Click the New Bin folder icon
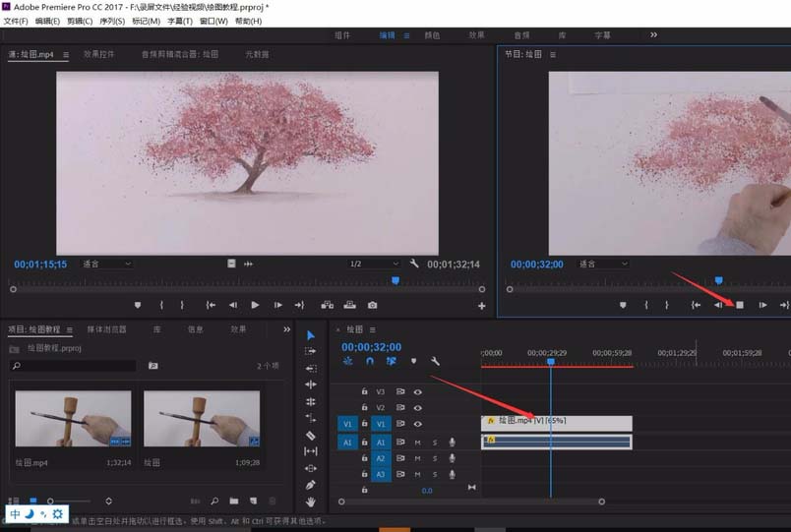The image size is (791, 532). (x=233, y=501)
